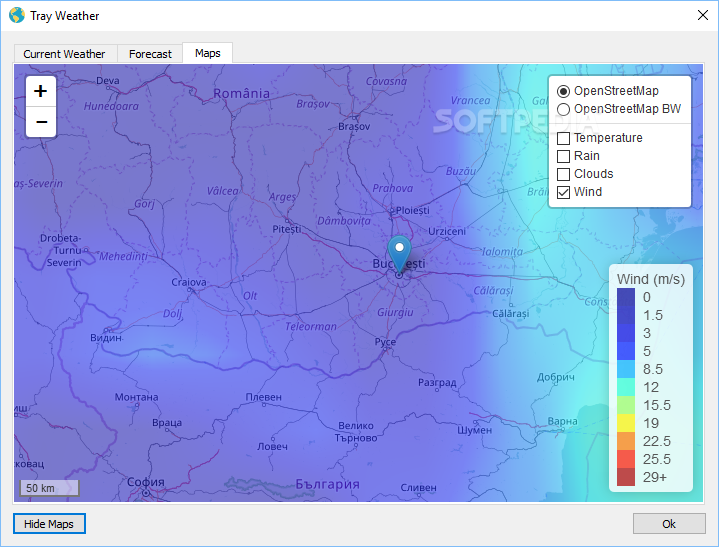Image resolution: width=719 pixels, height=547 pixels.
Task: Click the Велико Търново city label
Action: pos(356,432)
